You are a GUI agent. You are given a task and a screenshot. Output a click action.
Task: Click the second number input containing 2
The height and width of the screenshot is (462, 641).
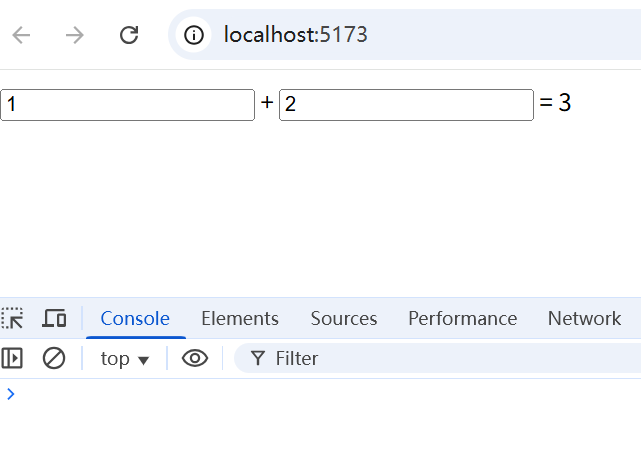pyautogui.click(x=406, y=105)
